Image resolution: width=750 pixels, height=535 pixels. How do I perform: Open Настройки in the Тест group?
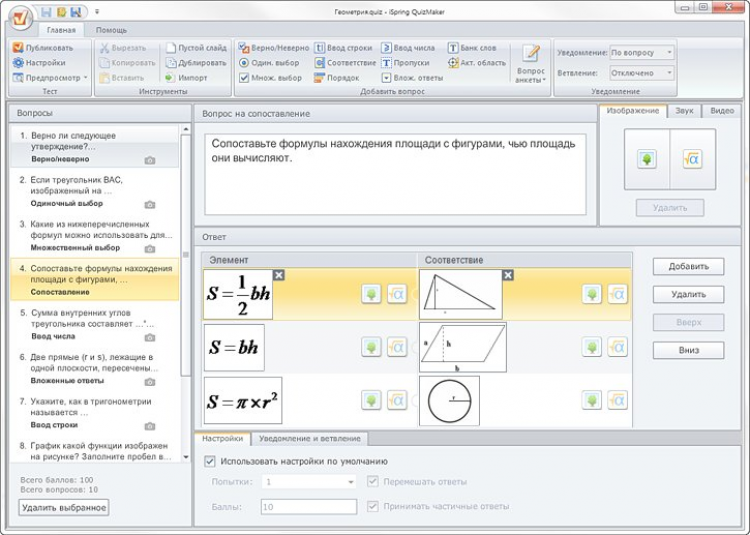point(18,62)
